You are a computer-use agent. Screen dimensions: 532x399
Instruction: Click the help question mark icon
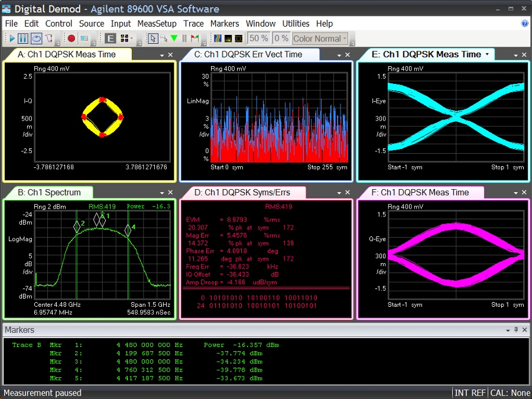point(524,24)
